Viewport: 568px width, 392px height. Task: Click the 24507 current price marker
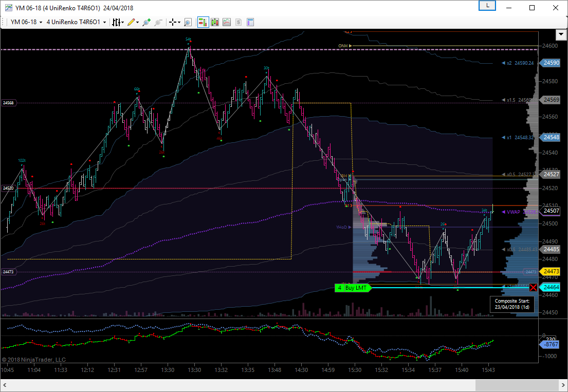pyautogui.click(x=549, y=211)
